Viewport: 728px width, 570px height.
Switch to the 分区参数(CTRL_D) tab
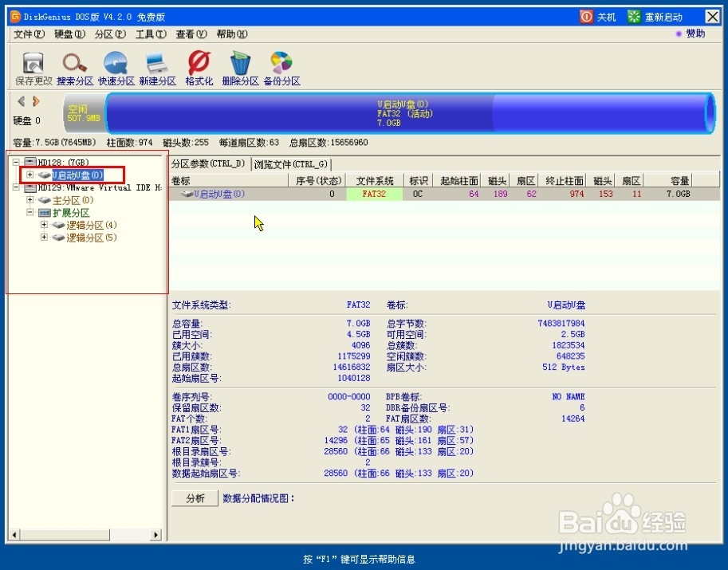click(208, 164)
